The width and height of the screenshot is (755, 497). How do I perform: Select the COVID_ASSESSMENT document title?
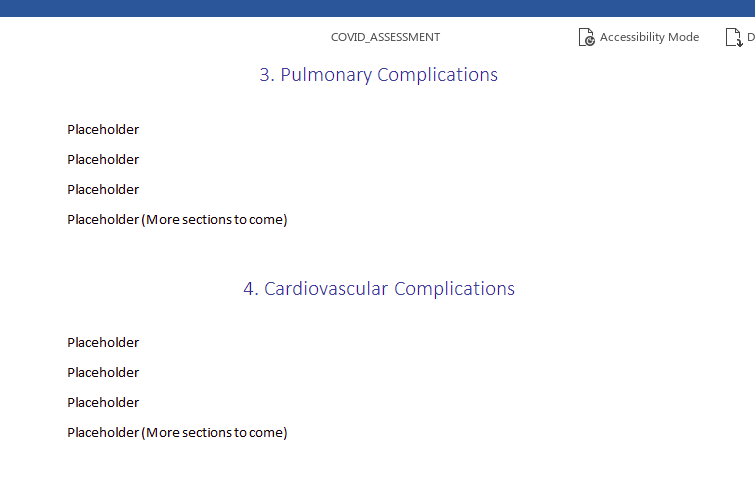click(x=385, y=37)
